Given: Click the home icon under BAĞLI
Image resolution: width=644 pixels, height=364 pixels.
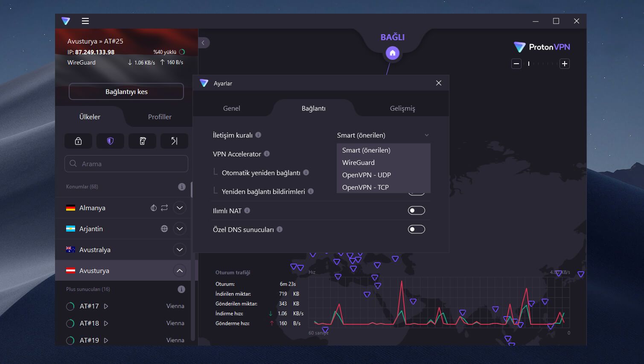Looking at the screenshot, I should coord(393,53).
